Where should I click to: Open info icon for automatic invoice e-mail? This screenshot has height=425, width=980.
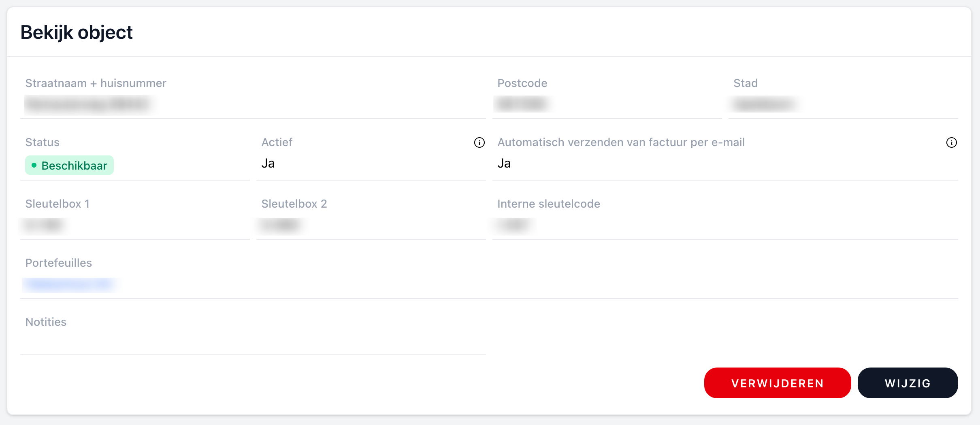click(x=951, y=142)
